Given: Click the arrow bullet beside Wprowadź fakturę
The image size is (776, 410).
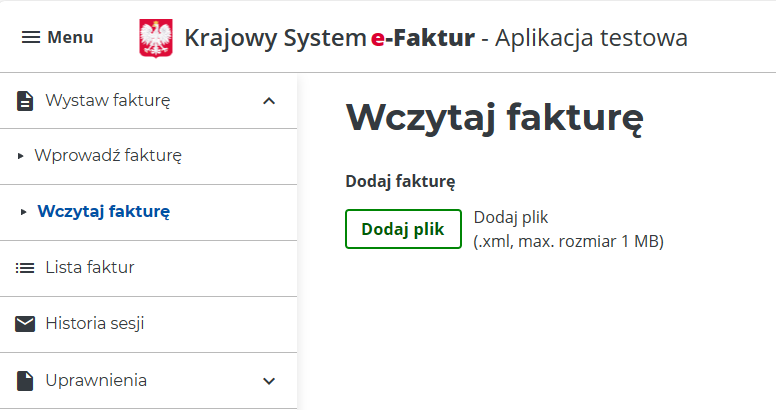Looking at the screenshot, I should tap(20, 157).
